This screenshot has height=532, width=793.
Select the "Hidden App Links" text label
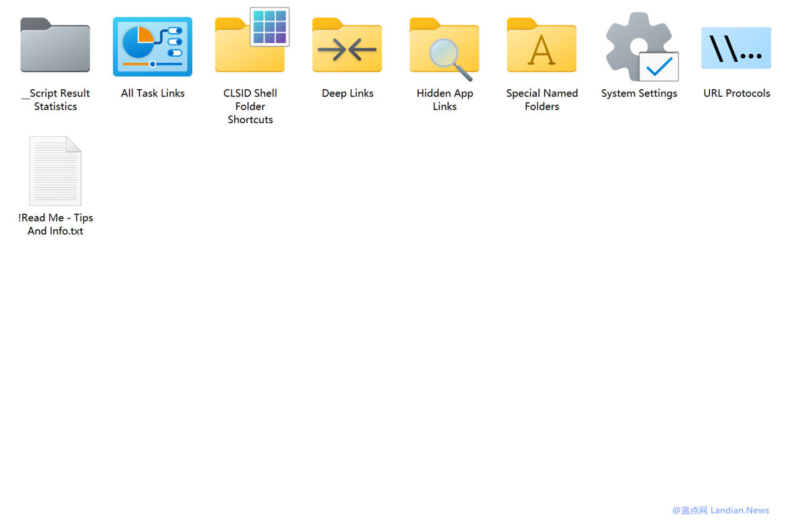click(x=444, y=100)
